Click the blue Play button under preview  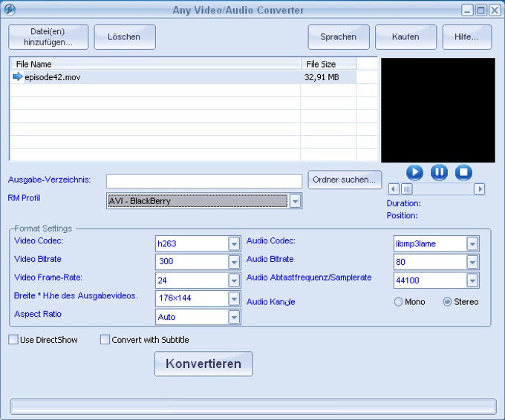pyautogui.click(x=414, y=172)
